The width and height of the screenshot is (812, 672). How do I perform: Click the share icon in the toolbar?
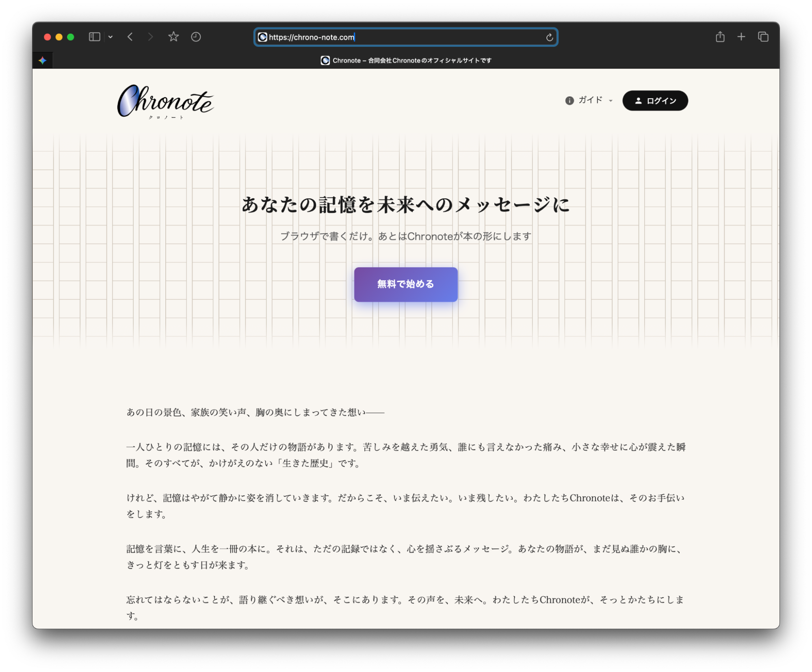[x=721, y=37]
